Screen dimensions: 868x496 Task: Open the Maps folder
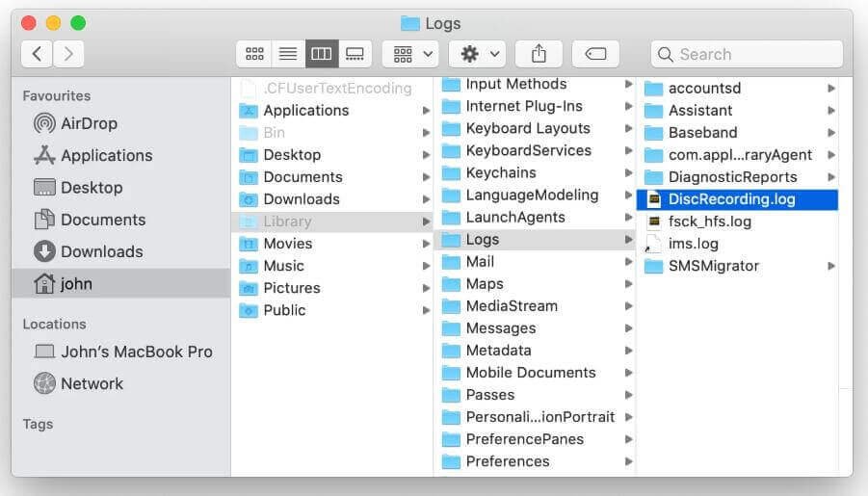(x=536, y=283)
